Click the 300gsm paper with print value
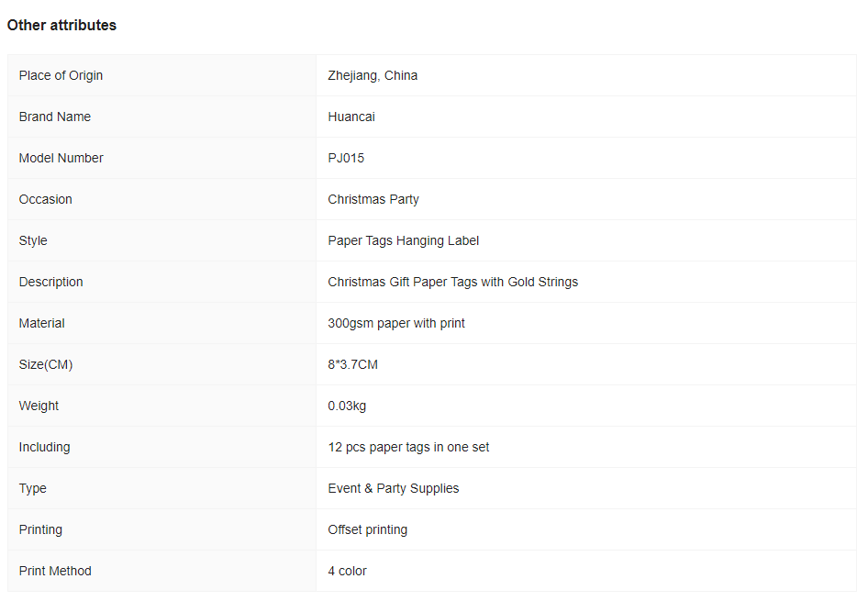This screenshot has height=601, width=868. (396, 323)
